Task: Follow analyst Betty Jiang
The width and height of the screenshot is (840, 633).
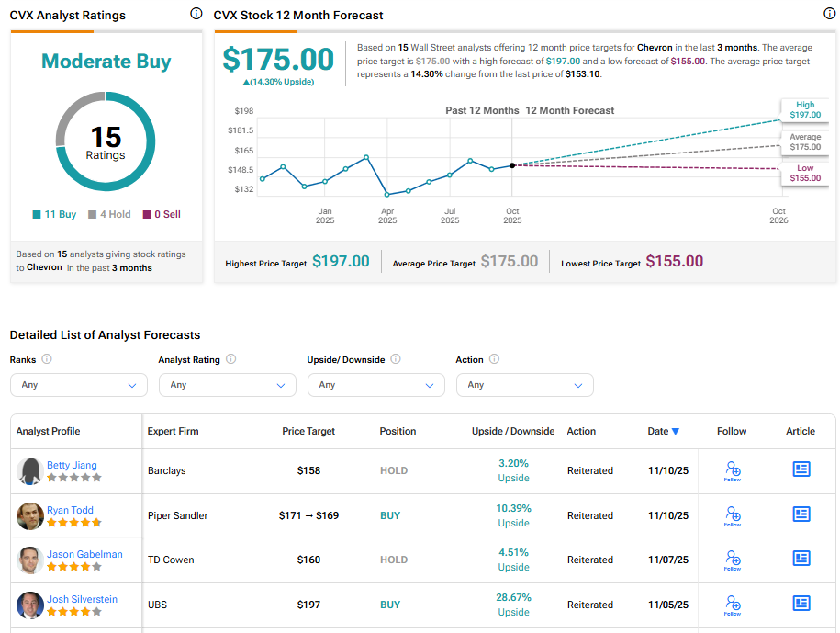Action: [x=732, y=471]
